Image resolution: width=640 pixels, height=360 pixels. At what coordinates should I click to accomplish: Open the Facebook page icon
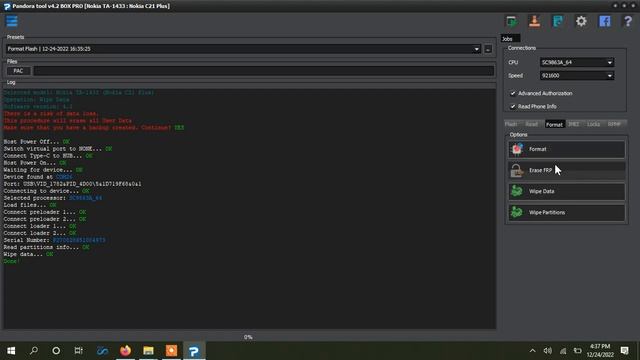coord(604,21)
